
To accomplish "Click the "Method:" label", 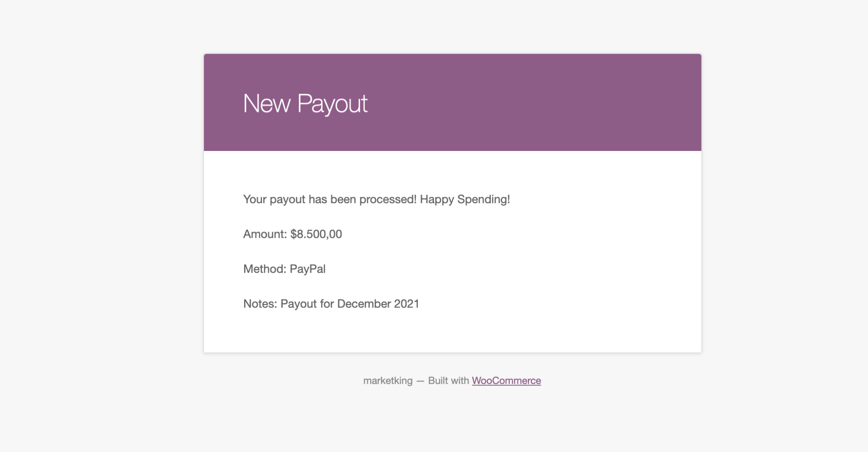I will (x=265, y=269).
